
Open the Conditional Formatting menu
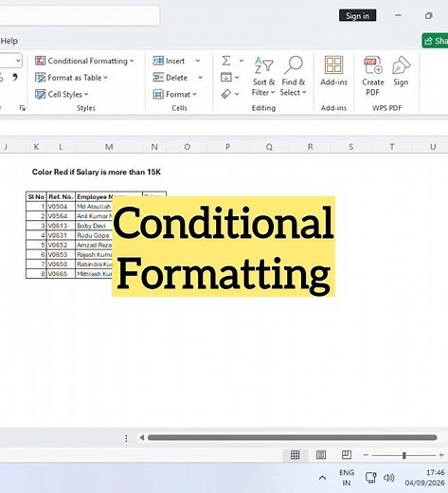click(84, 61)
